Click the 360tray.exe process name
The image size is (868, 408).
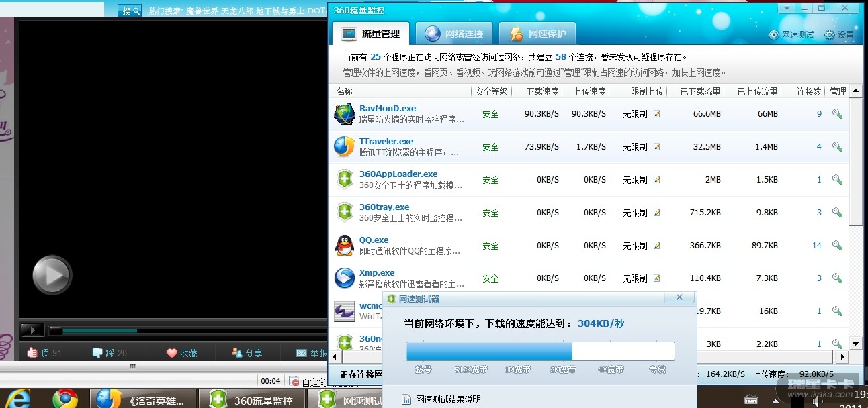[x=384, y=207]
